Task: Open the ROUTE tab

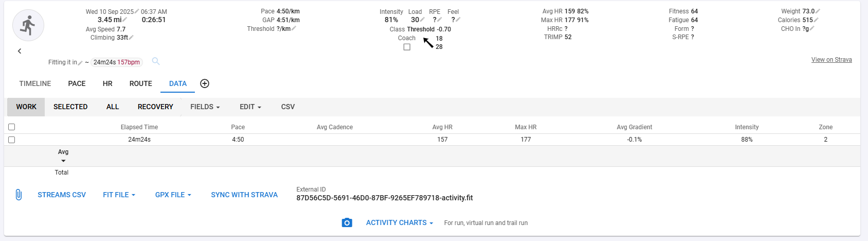Action: tap(140, 83)
